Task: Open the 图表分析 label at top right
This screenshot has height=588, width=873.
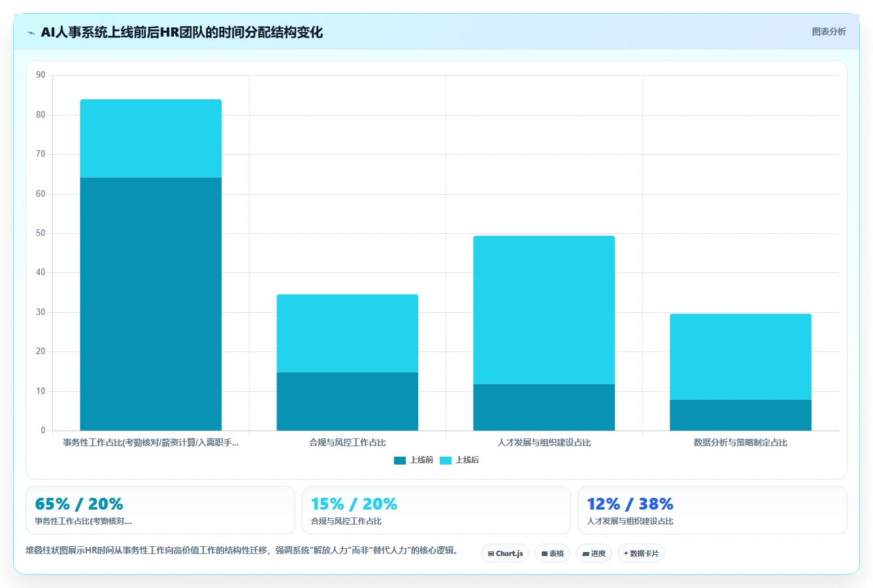Action: tap(829, 31)
